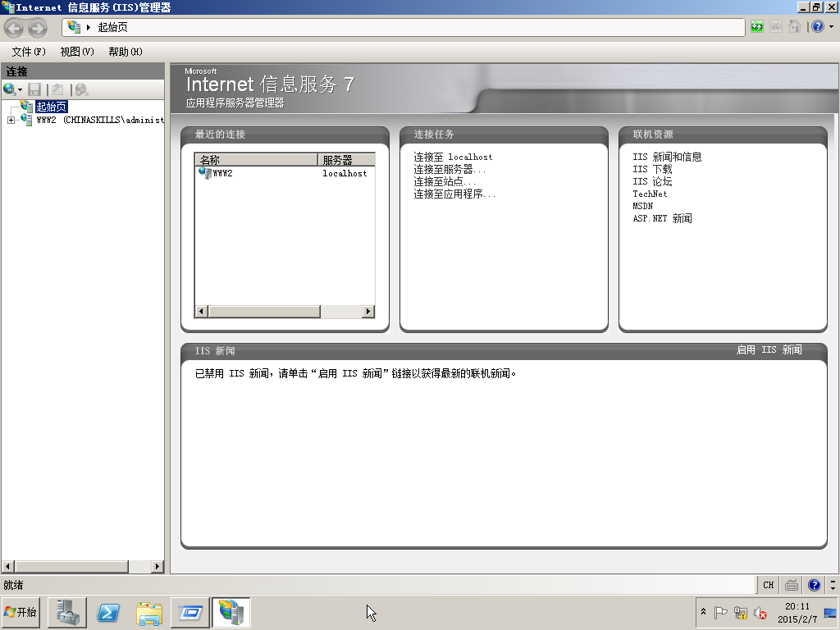Viewport: 840px width, 630px height.
Task: Expand the WWW2 server tree node
Action: (x=11, y=120)
